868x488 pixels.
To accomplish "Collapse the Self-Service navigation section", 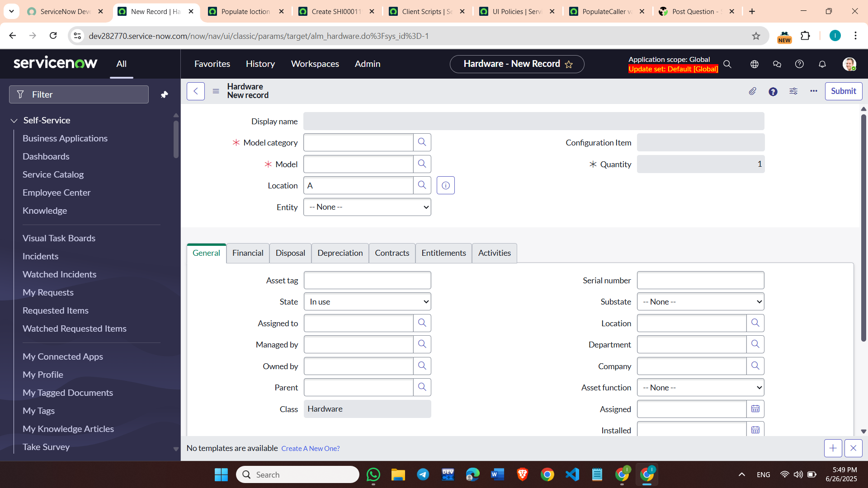I will (x=14, y=121).
